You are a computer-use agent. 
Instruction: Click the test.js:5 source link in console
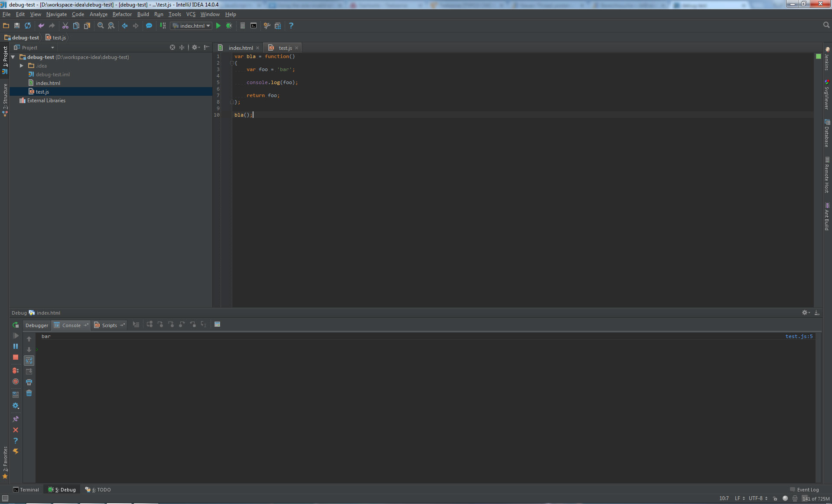pyautogui.click(x=799, y=336)
